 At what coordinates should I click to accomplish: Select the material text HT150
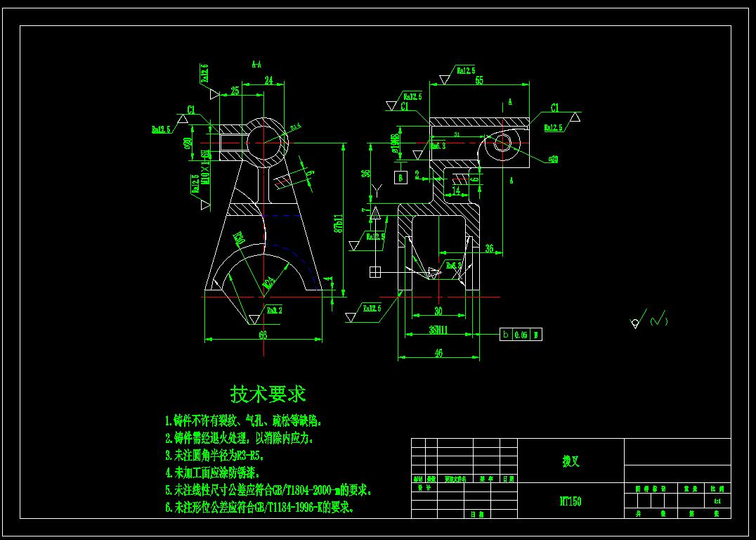[x=571, y=501]
